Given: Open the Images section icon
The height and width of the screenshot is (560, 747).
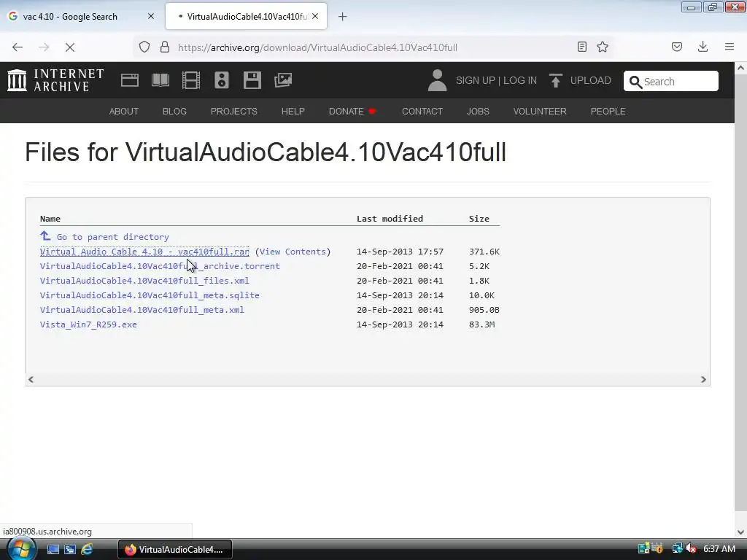Looking at the screenshot, I should (283, 80).
